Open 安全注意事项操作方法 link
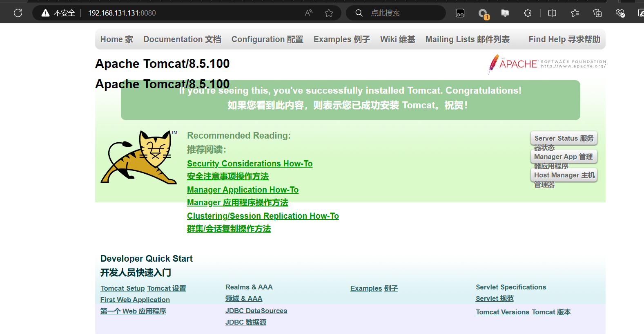Image resolution: width=644 pixels, height=334 pixels. 228,176
